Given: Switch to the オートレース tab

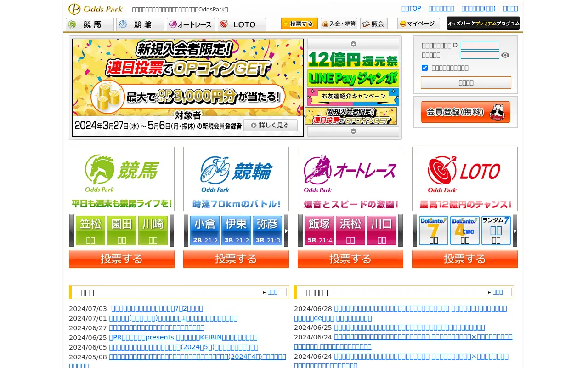Looking at the screenshot, I should 191,24.
